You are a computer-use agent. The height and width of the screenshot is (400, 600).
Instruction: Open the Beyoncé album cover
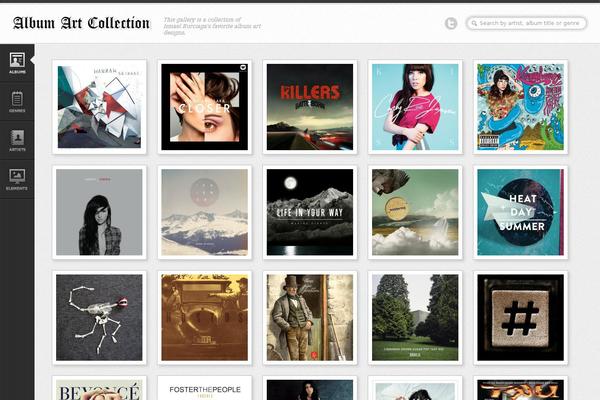(x=99, y=388)
